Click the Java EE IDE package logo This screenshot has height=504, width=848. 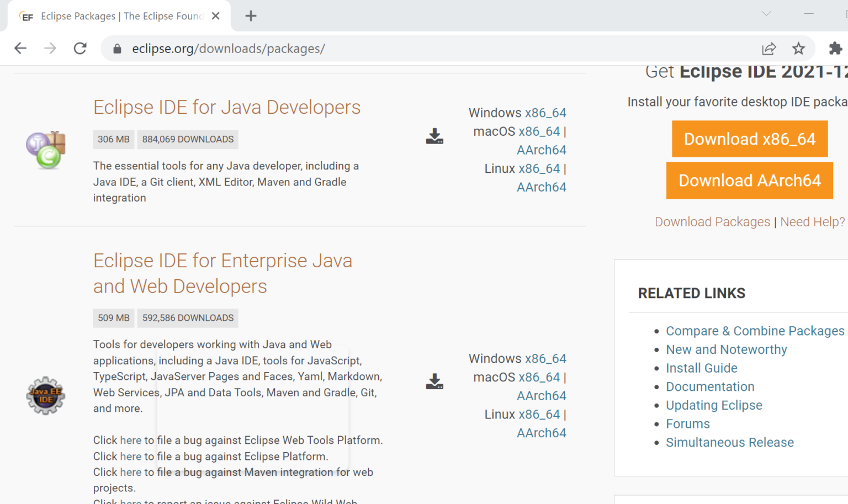[x=46, y=395]
